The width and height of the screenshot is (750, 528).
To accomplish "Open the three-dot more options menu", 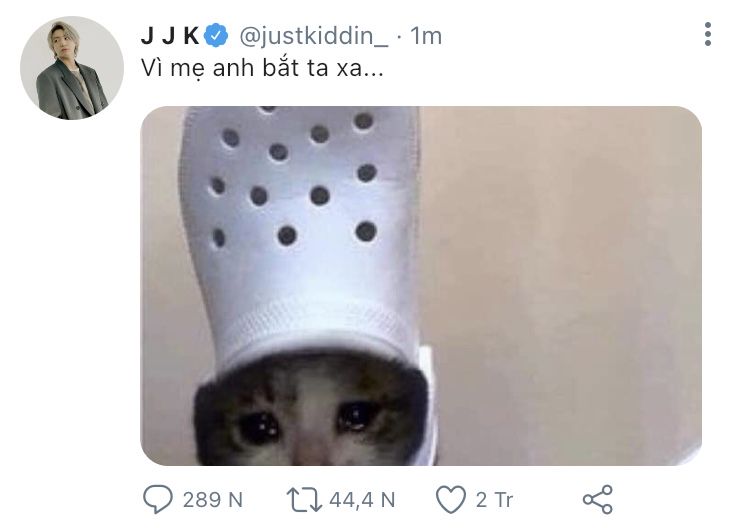I will [x=707, y=34].
